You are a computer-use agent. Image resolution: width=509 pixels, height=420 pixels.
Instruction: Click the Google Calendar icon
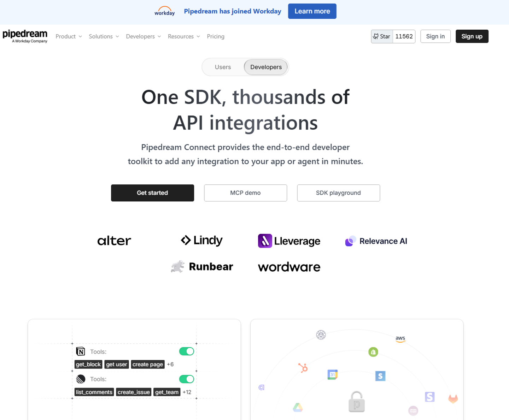pyautogui.click(x=333, y=374)
